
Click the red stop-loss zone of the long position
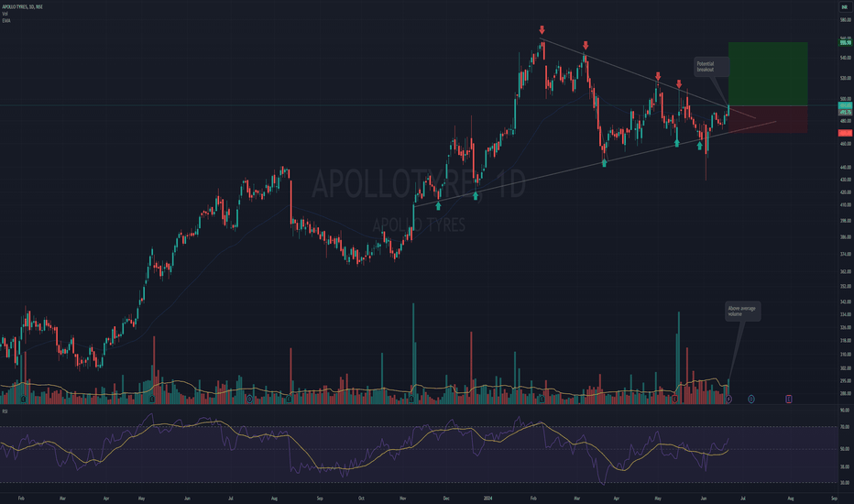point(768,119)
